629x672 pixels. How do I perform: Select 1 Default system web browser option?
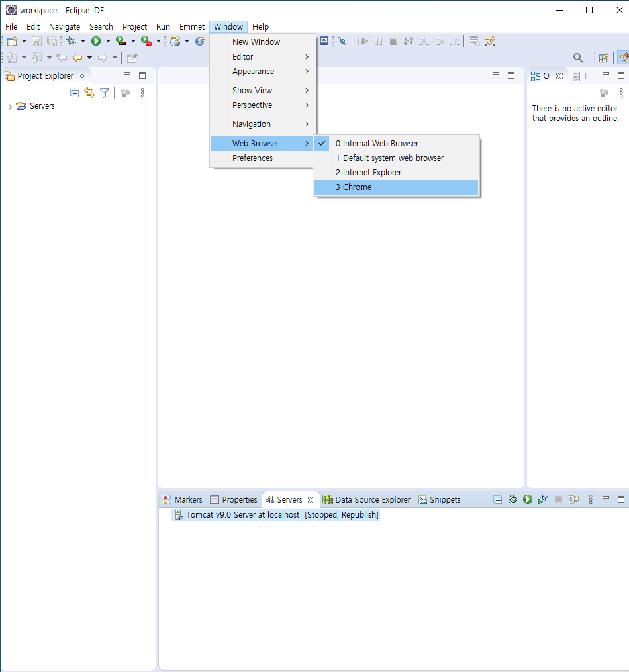click(396, 158)
